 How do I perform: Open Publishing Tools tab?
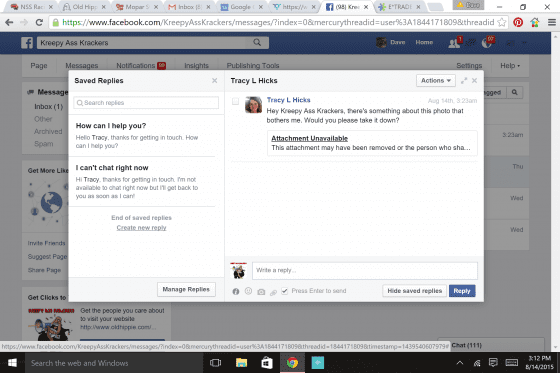coord(253,66)
